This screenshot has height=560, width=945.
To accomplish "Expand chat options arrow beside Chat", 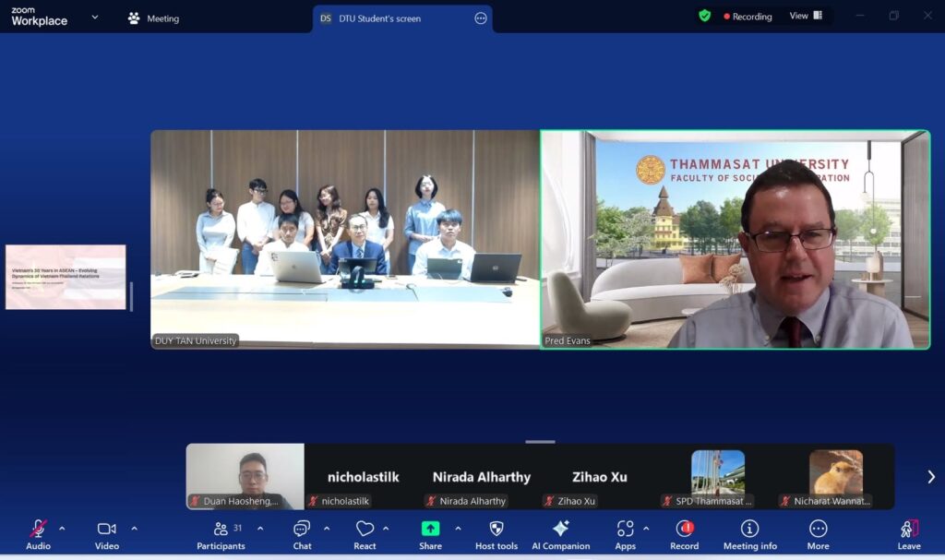I will [327, 529].
